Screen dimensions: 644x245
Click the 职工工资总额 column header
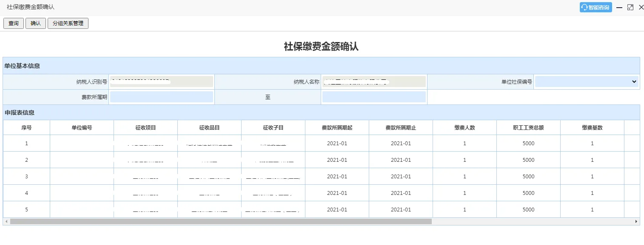(528, 127)
